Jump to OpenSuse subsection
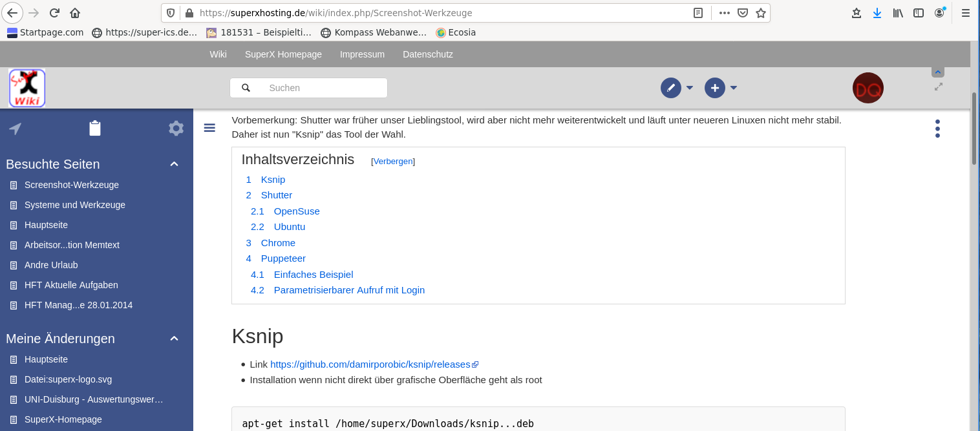Image resolution: width=980 pixels, height=431 pixels. pos(297,211)
